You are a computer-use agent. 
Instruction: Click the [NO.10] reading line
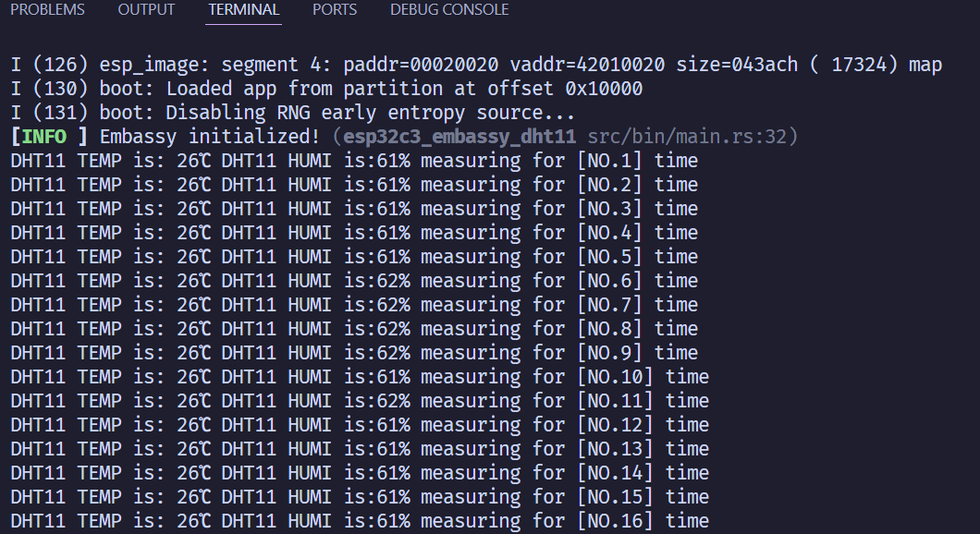pos(360,377)
